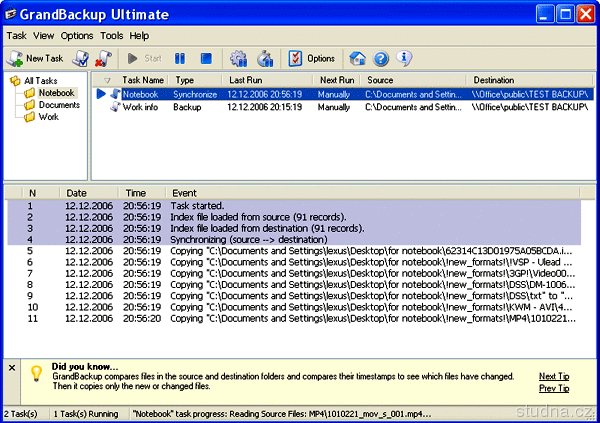Click the edit task icon beside New Task
Screen dimensions: 600x423
point(82,58)
